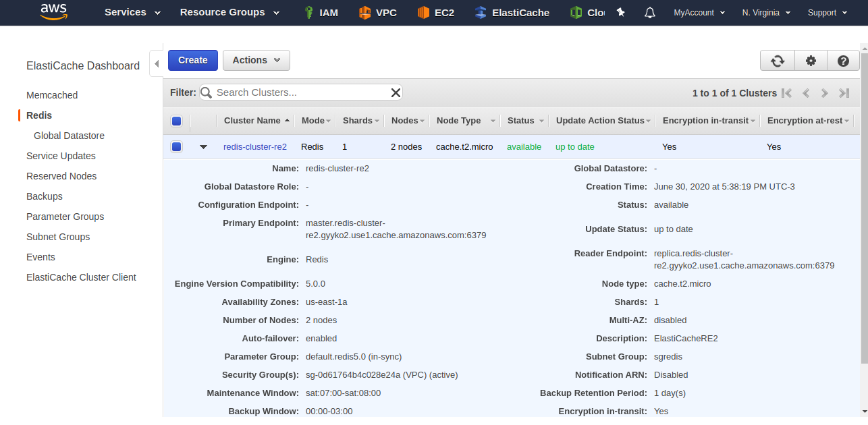868x425 pixels.
Task: Toggle the select-all clusters checkbox
Action: 177,121
